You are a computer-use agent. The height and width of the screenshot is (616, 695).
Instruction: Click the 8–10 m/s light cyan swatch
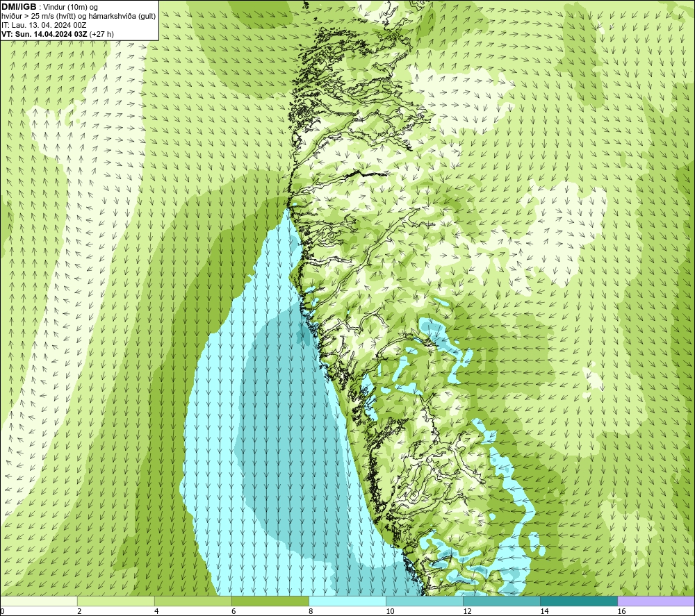pos(347,601)
